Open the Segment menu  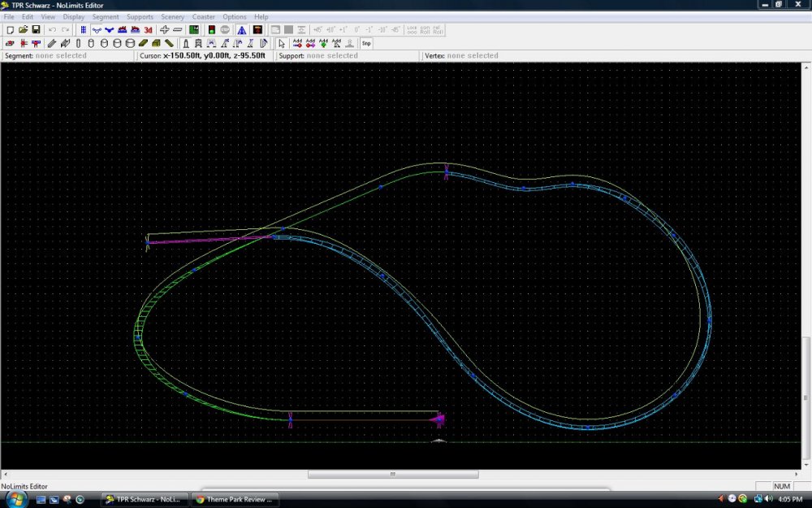click(106, 16)
